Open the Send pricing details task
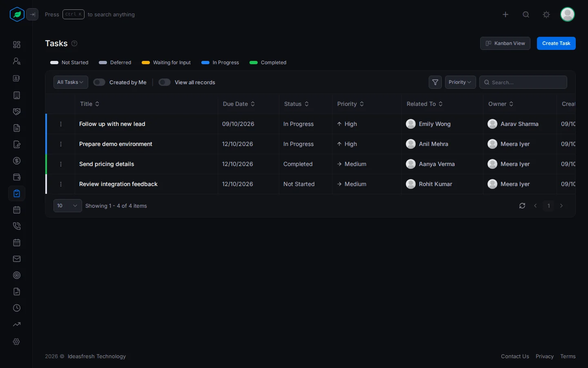This screenshot has width=588, height=368. point(107,164)
